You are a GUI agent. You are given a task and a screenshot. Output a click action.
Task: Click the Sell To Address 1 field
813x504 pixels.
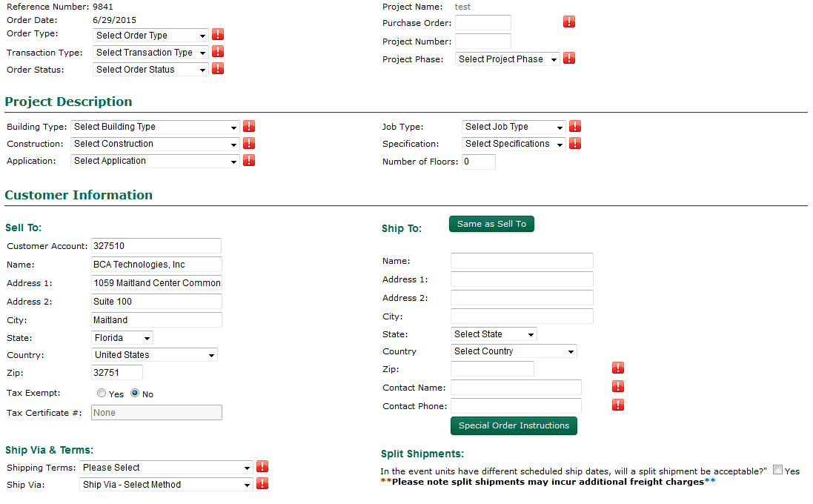[156, 283]
